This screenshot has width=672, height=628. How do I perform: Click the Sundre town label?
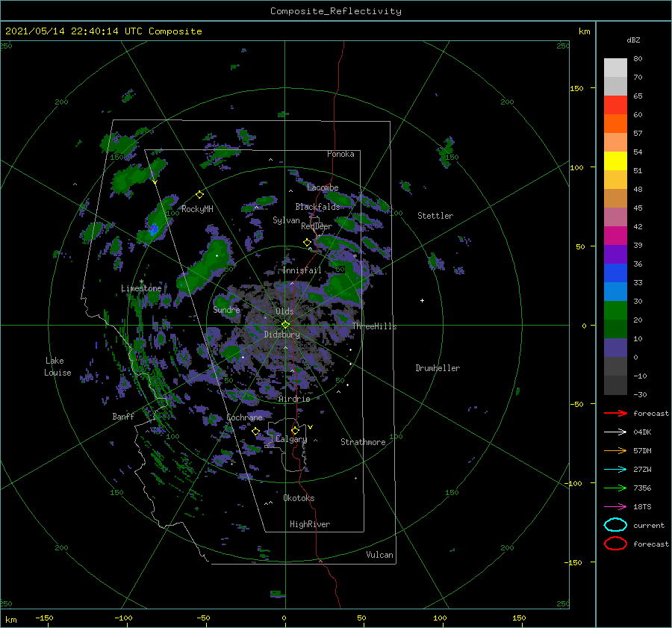pos(227,310)
